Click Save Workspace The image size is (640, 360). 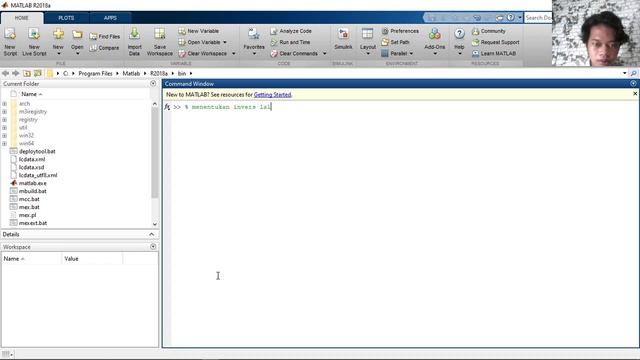(x=160, y=42)
